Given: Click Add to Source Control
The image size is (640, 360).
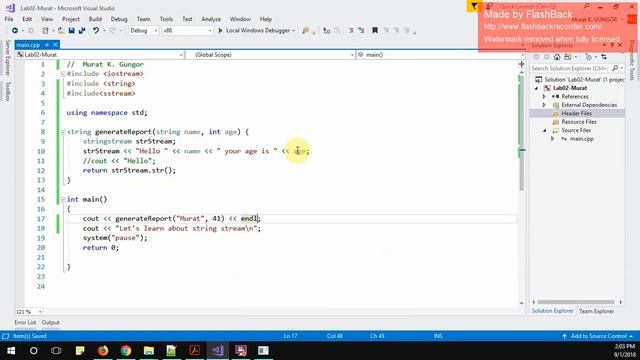Looking at the screenshot, I should [x=598, y=336].
